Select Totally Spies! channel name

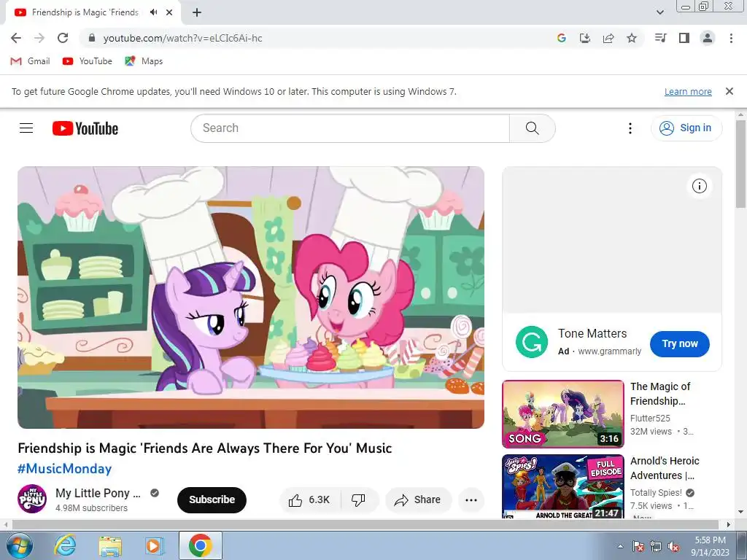click(656, 493)
